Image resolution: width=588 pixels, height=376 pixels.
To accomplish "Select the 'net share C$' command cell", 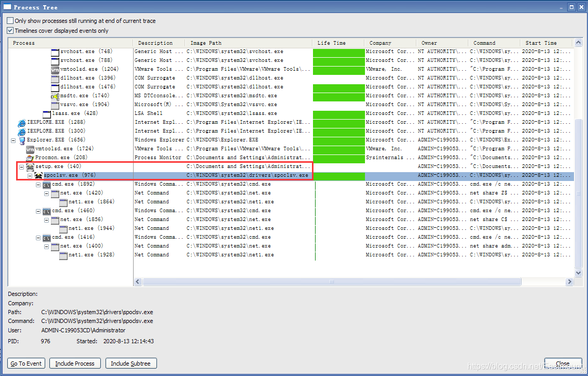I will 494,219.
